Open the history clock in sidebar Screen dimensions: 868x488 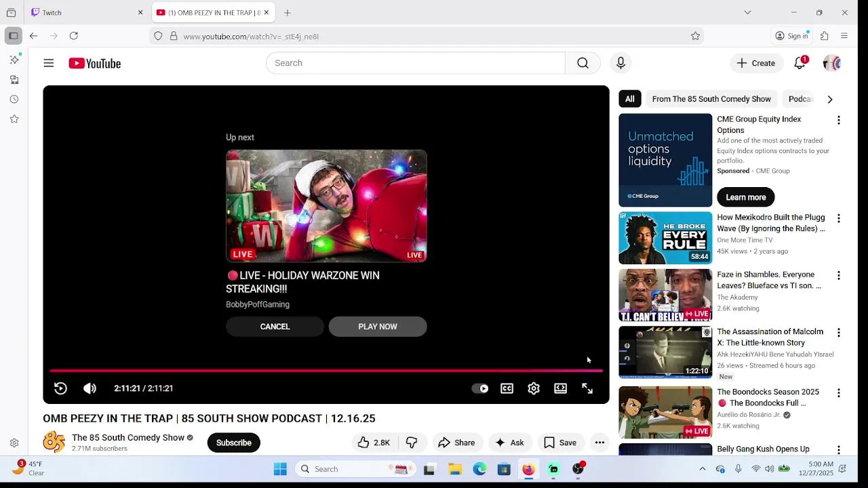(x=14, y=99)
